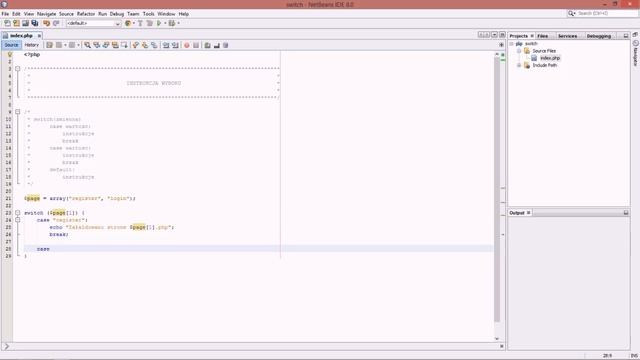Collapse the case fold at line 24
This screenshot has height=360, width=640.
click(x=18, y=220)
